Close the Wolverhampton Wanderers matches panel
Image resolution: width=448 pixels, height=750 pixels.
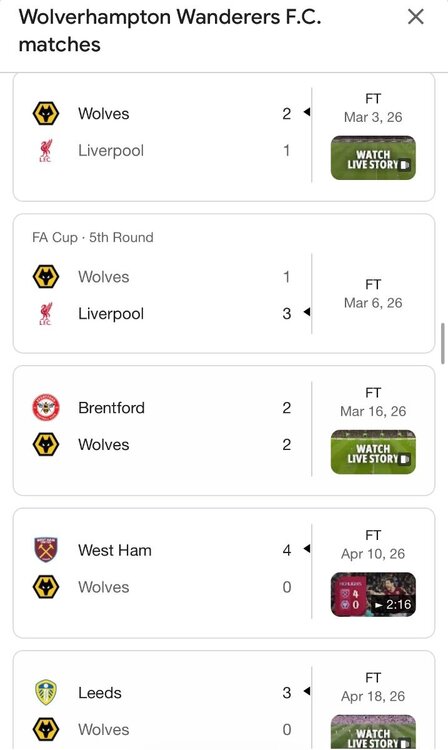tap(415, 17)
